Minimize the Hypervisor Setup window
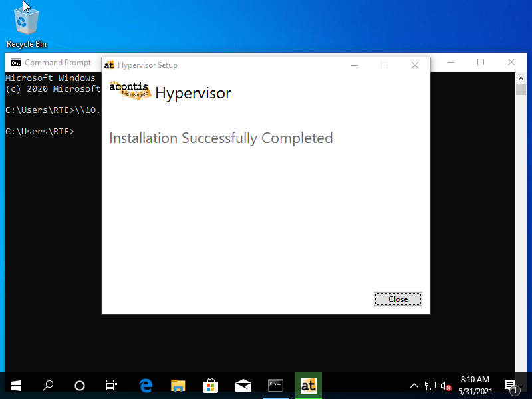 (354, 65)
